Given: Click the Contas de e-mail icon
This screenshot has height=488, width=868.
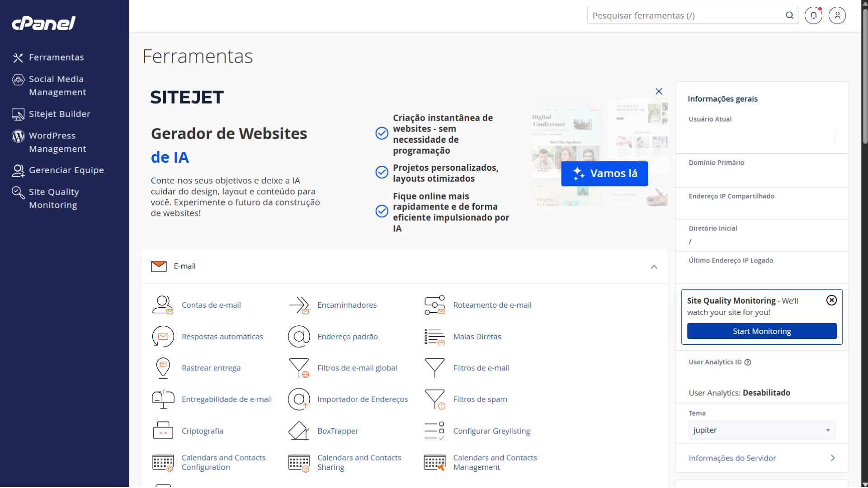Looking at the screenshot, I should (x=163, y=305).
